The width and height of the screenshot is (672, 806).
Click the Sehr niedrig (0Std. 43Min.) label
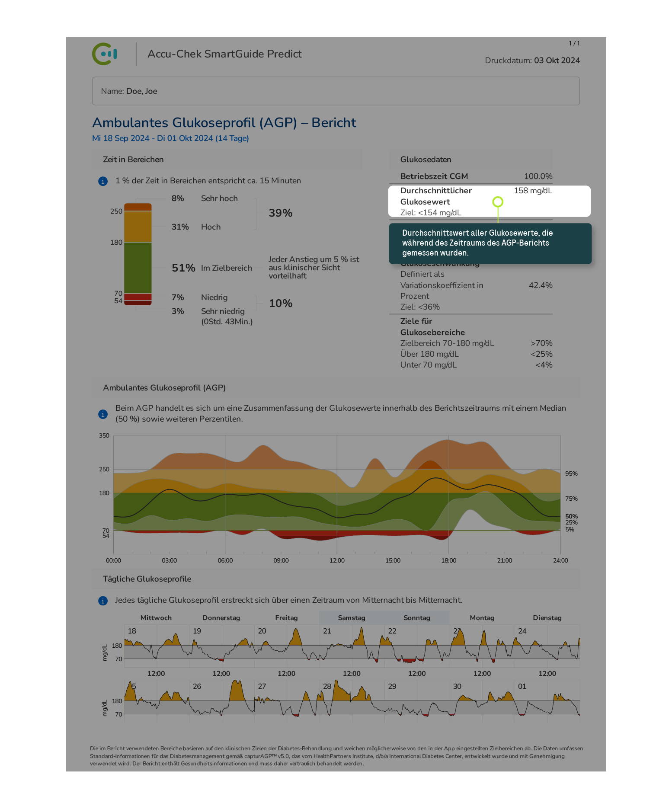click(227, 317)
